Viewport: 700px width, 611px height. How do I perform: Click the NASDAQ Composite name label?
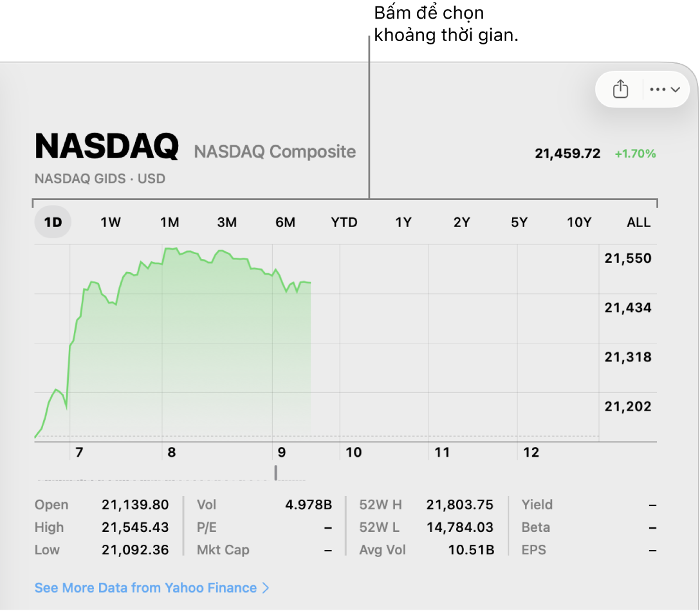[x=275, y=152]
